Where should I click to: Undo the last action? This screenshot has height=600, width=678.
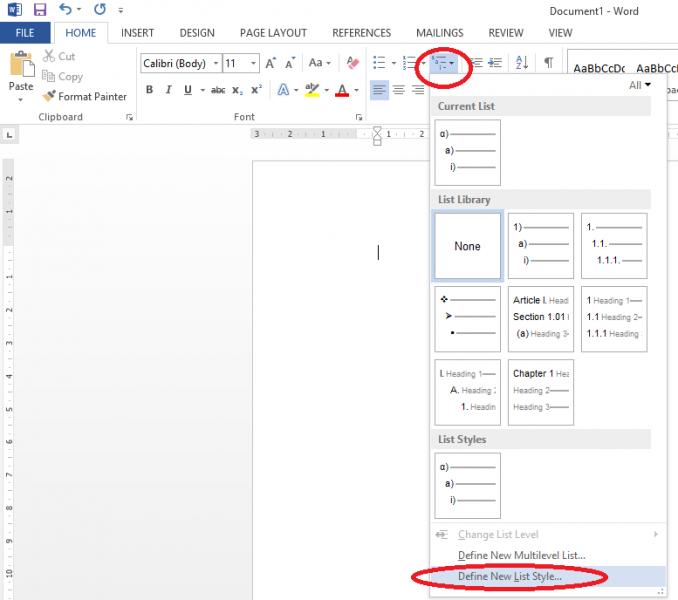point(65,9)
